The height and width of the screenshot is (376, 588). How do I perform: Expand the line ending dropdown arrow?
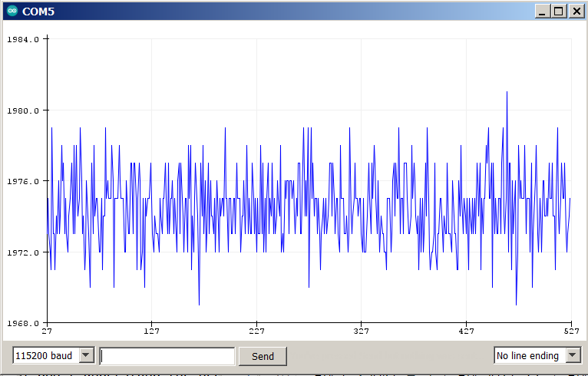point(573,355)
